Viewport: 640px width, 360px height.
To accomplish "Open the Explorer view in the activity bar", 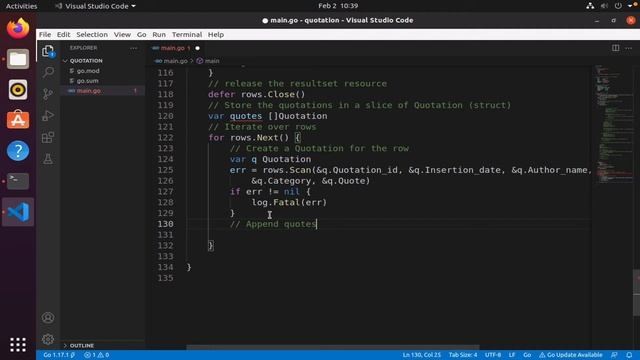I will tap(48, 51).
